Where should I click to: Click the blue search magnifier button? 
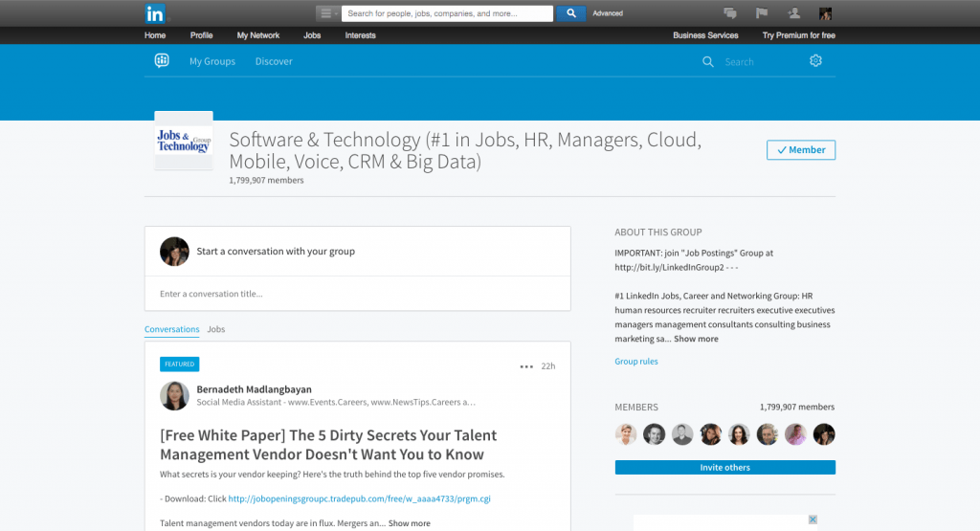570,13
